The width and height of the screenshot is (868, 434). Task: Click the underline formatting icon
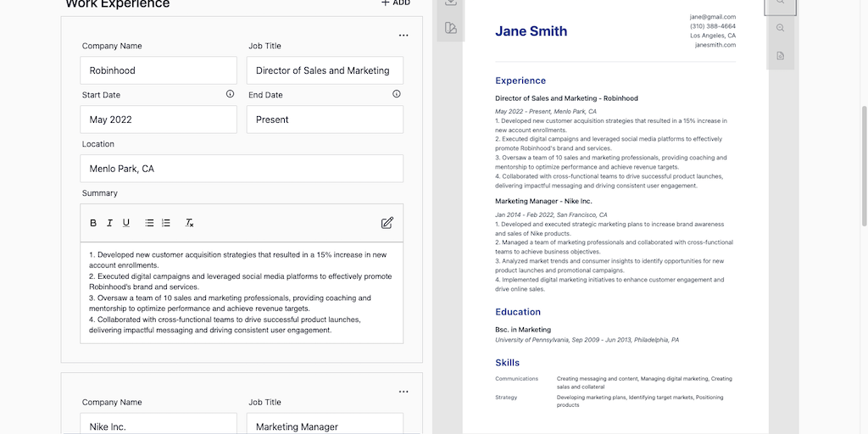126,223
